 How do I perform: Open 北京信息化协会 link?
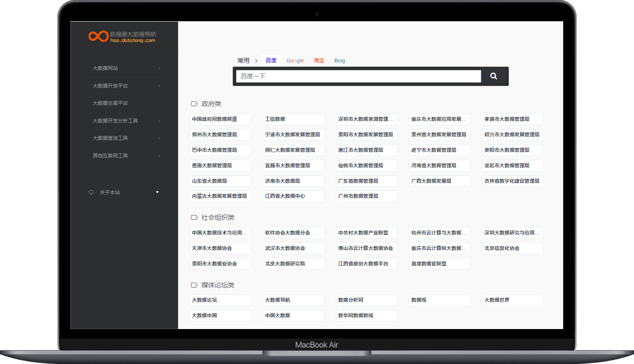click(513, 248)
